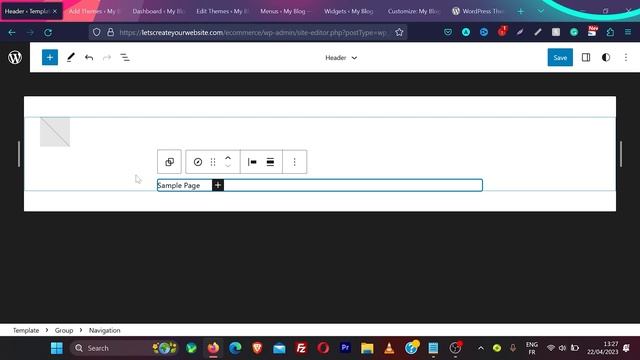List all tabs with chevron

[540, 11]
